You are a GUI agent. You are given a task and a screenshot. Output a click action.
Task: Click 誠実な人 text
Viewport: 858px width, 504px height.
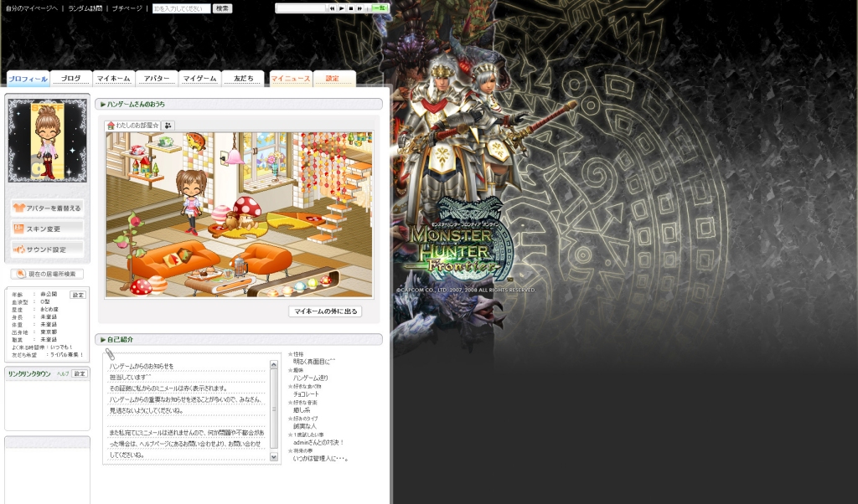(x=305, y=426)
